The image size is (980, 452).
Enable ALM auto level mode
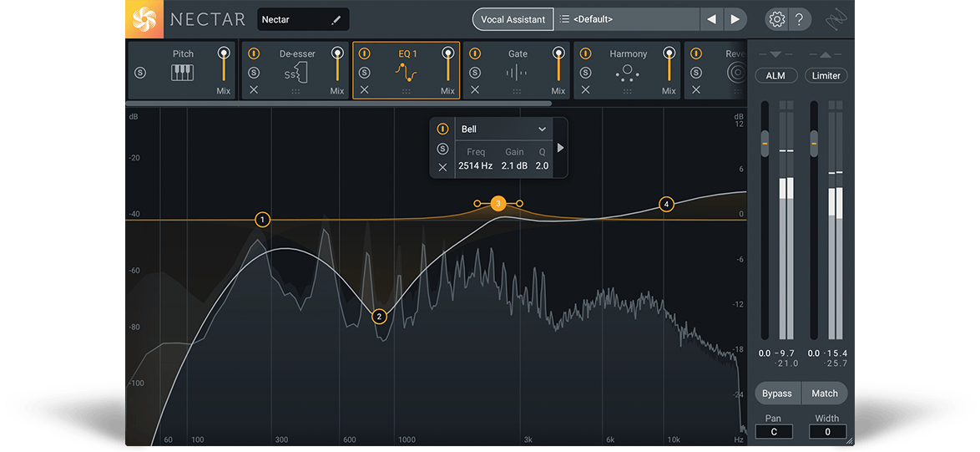[775, 76]
